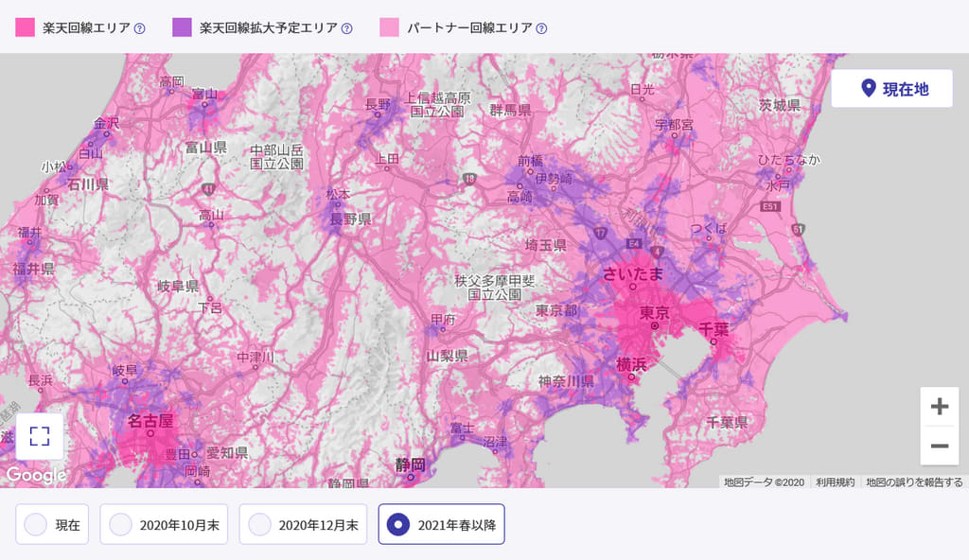Click the 長浜 city label

pos(41,380)
